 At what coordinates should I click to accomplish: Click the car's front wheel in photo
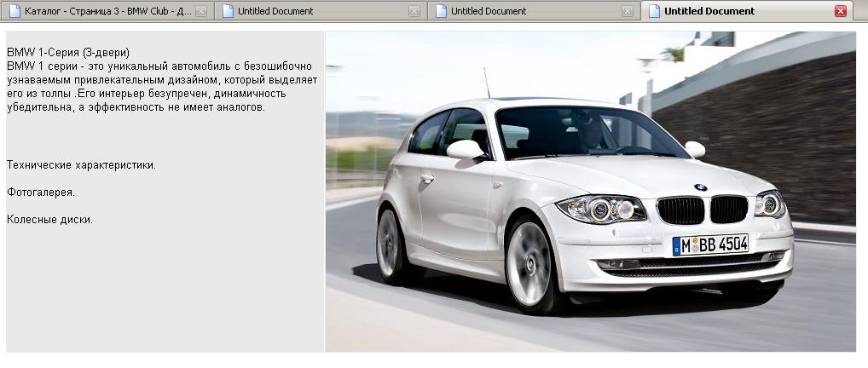pyautogui.click(x=529, y=263)
